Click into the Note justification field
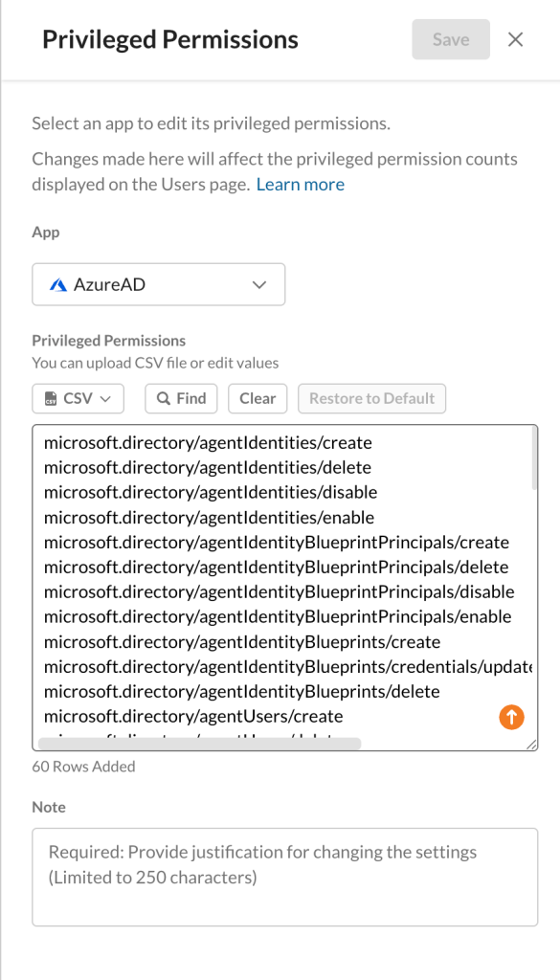This screenshot has width=560, height=980. tap(285, 877)
